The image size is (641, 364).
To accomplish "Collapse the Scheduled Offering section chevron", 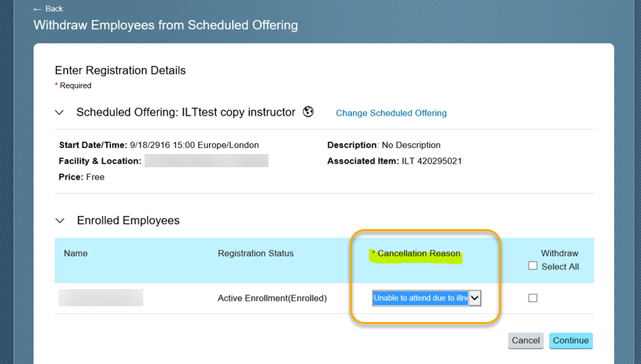I will pyautogui.click(x=60, y=112).
